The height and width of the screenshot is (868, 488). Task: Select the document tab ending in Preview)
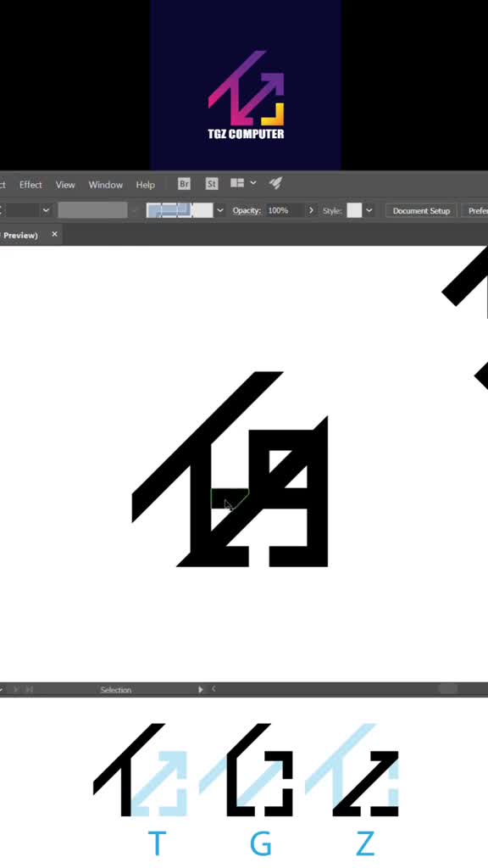19,236
